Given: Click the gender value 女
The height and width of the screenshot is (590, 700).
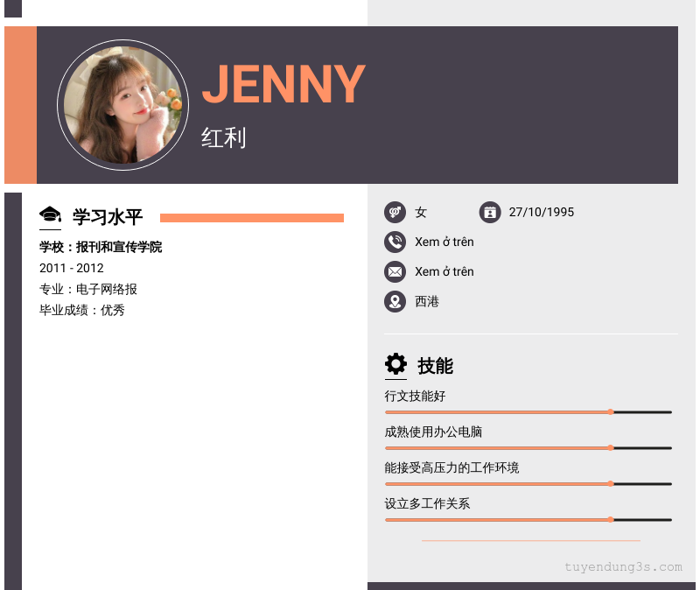Looking at the screenshot, I should [421, 212].
